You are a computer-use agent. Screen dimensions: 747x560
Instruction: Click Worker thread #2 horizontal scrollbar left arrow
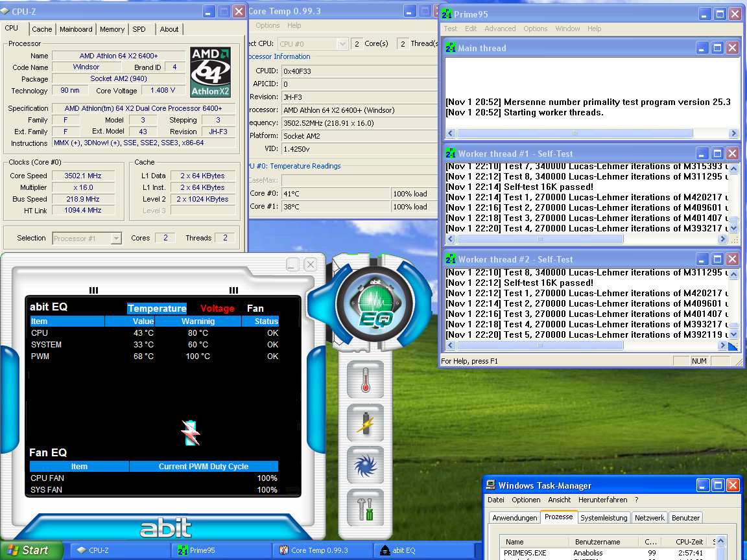(450, 345)
